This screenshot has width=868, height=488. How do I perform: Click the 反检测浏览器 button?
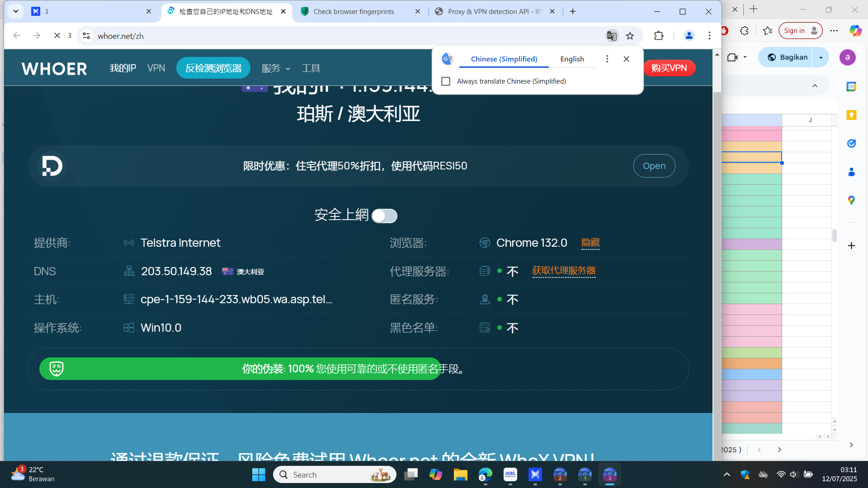[x=213, y=68]
